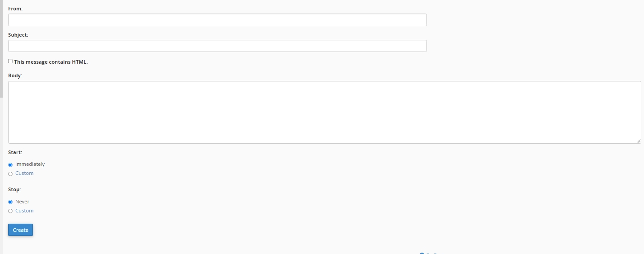Click the Custom link under Start

24,174
